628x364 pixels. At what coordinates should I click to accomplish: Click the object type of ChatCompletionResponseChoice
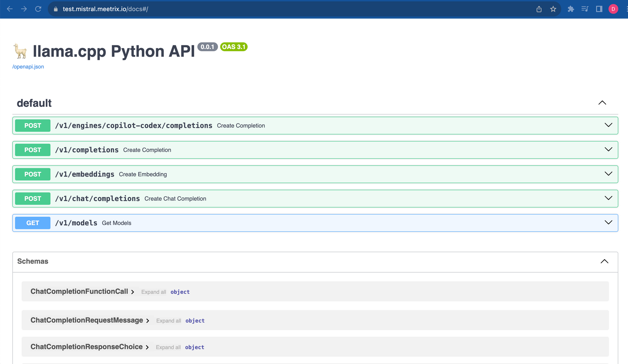(x=195, y=347)
